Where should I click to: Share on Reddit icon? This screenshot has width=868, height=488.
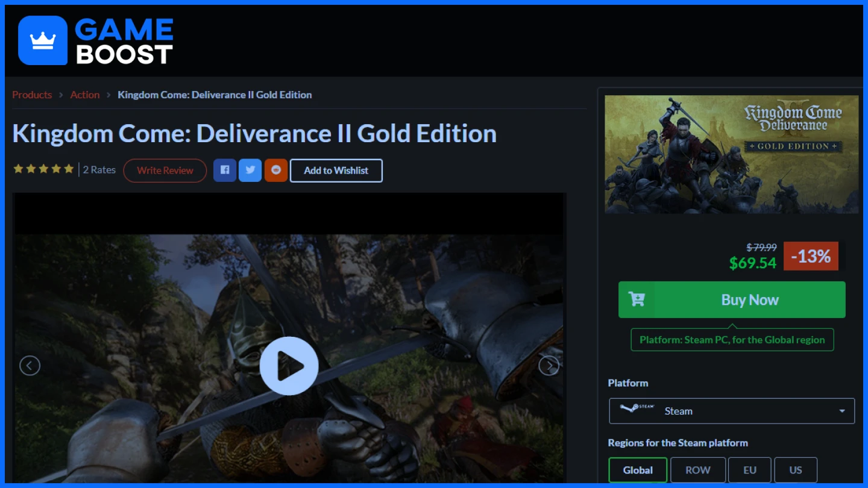pos(276,170)
